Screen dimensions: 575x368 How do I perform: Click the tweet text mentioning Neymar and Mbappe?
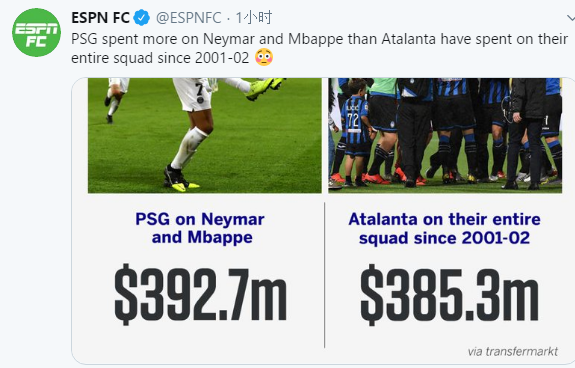[319, 48]
